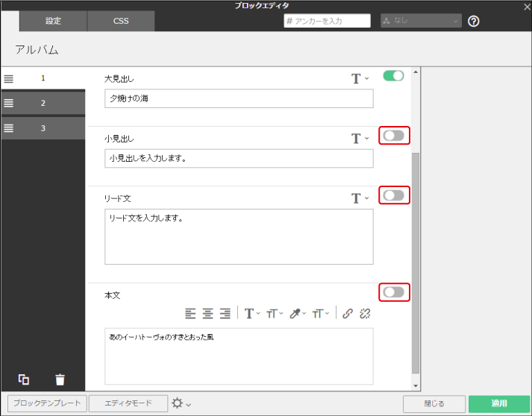Click the アルバム block title
Screen dimensions: 532x416
tap(37, 50)
